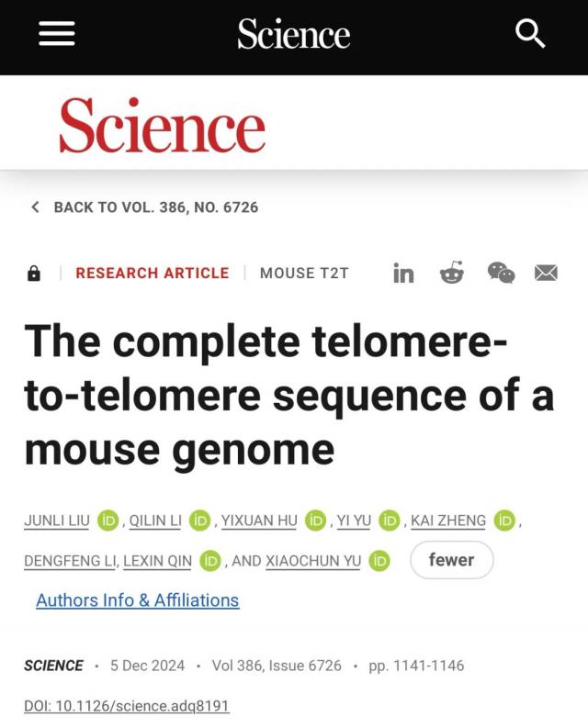Collapse author list with fewer button
The width and height of the screenshot is (588, 728).
[451, 559]
